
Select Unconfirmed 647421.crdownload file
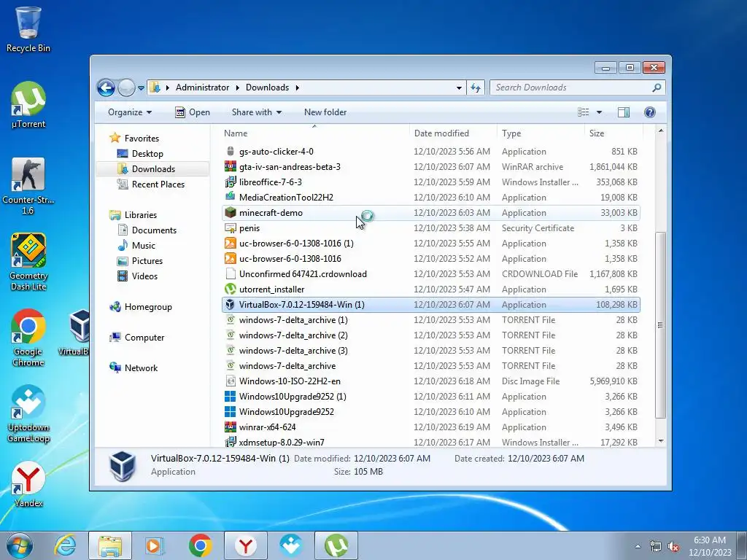tap(430, 274)
